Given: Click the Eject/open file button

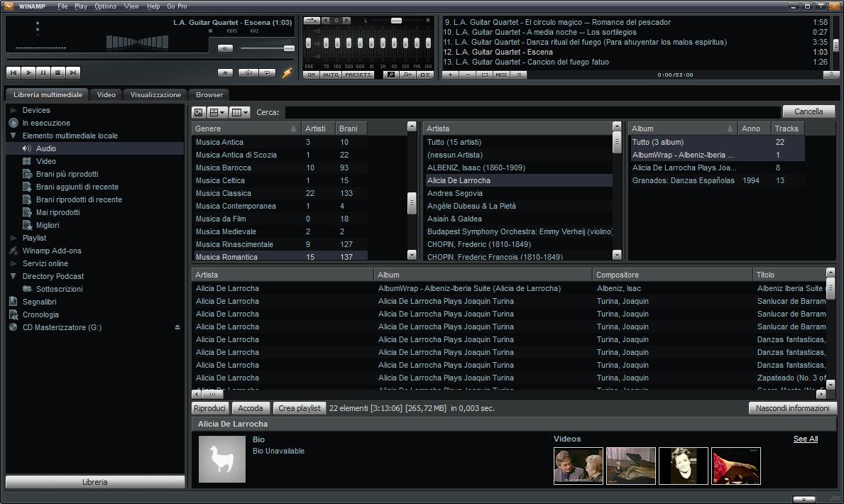Looking at the screenshot, I should 226,72.
